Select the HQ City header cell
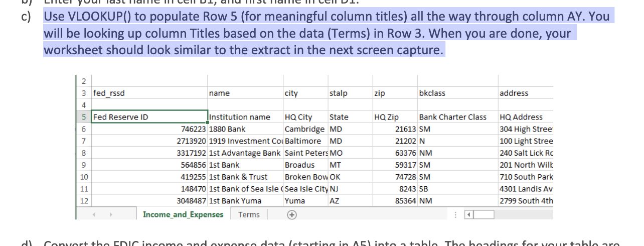This screenshot has width=644, height=246. pos(305,117)
